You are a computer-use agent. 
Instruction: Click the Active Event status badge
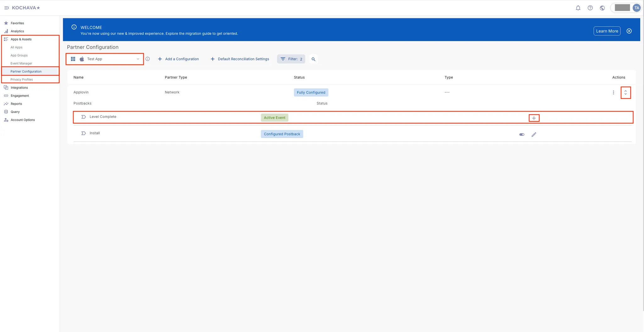(275, 118)
